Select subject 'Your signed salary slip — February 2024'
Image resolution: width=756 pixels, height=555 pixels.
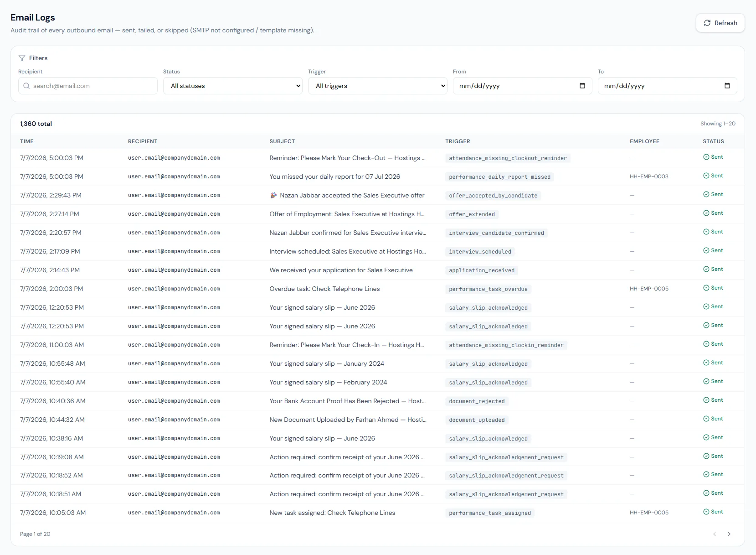pyautogui.click(x=328, y=382)
